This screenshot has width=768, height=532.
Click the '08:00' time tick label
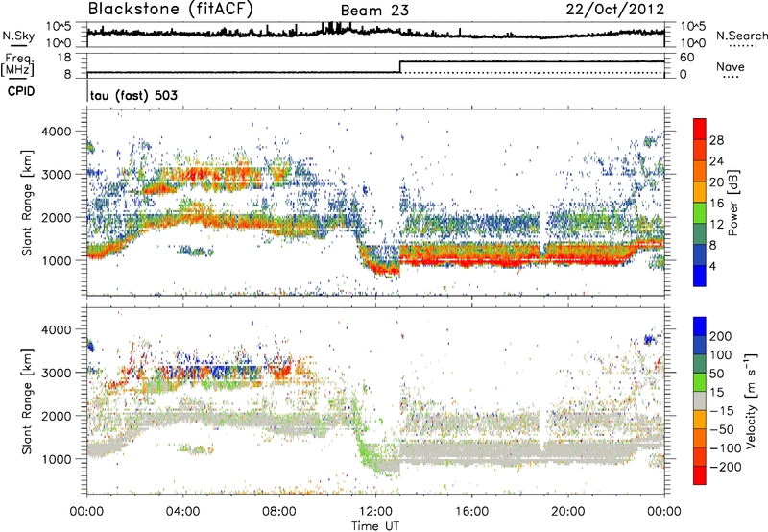point(279,512)
